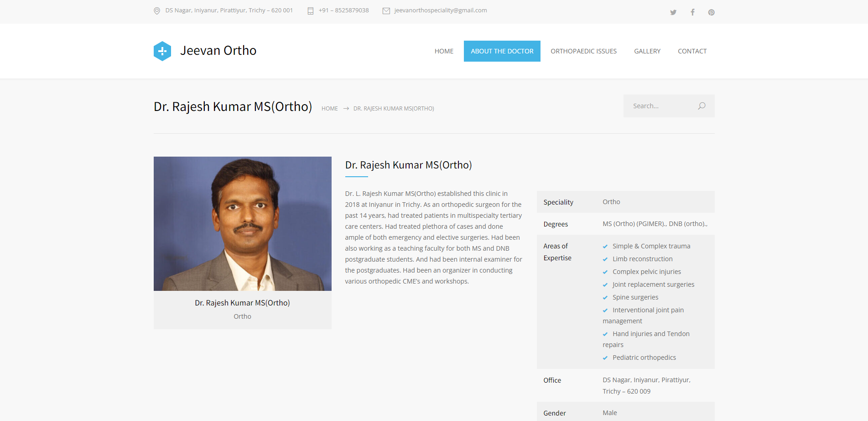Viewport: 868px width, 421px height.
Task: Click the phone number +91 – 8525879038
Action: [343, 11]
